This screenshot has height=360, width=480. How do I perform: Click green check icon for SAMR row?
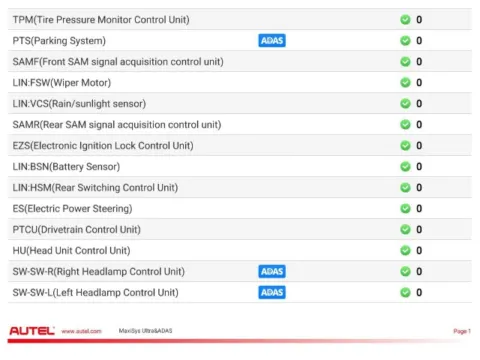405,125
